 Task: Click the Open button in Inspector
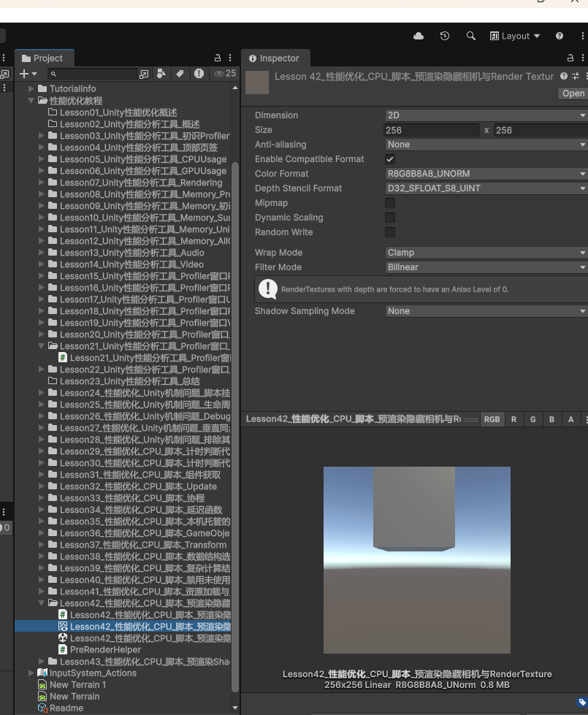[573, 93]
